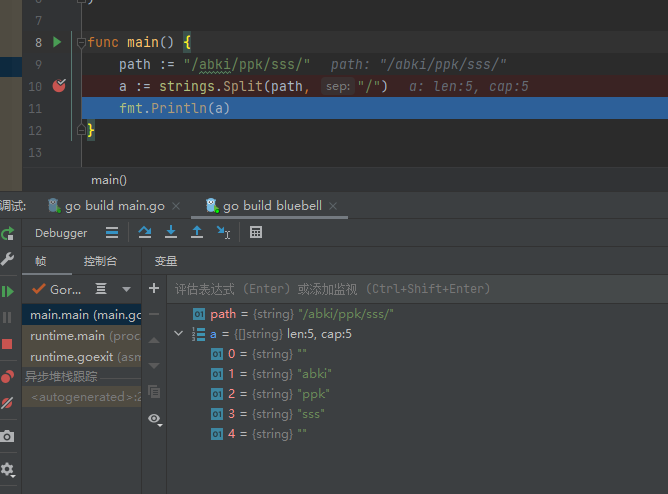Select the runtime.main stack frame
Screen dimensions: 668x494
[x=82, y=336]
